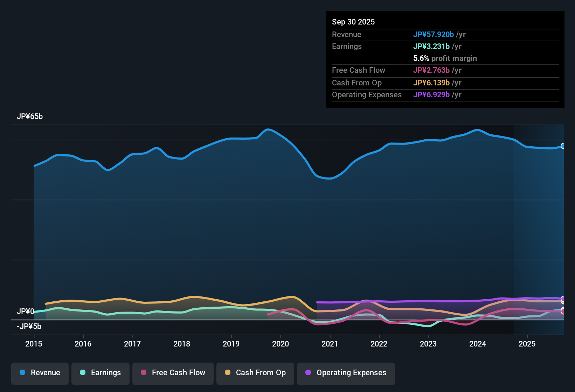
Task: Click the 2025 label on the x-axis
Action: point(528,344)
